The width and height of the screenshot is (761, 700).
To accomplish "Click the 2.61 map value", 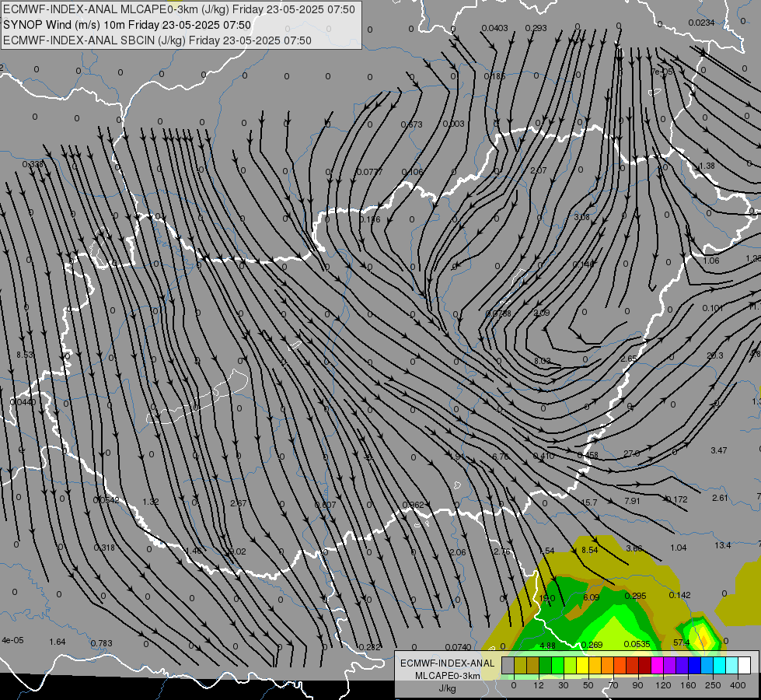I will (x=720, y=498).
